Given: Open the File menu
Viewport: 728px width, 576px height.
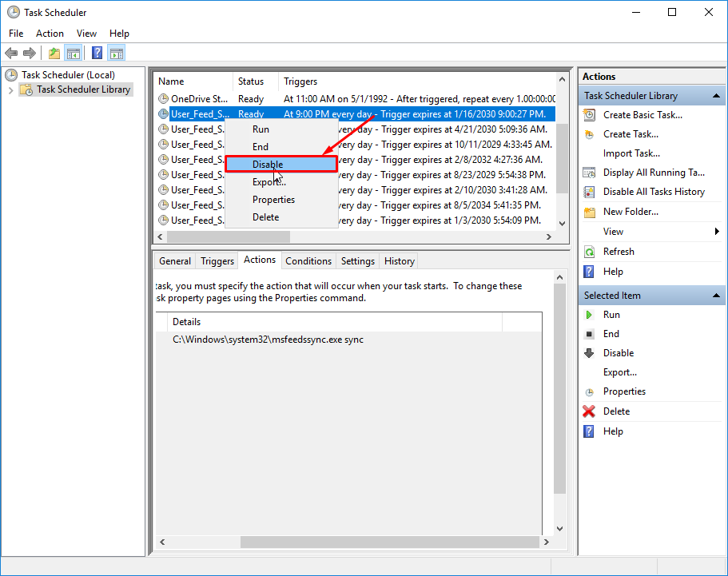Looking at the screenshot, I should coord(16,34).
